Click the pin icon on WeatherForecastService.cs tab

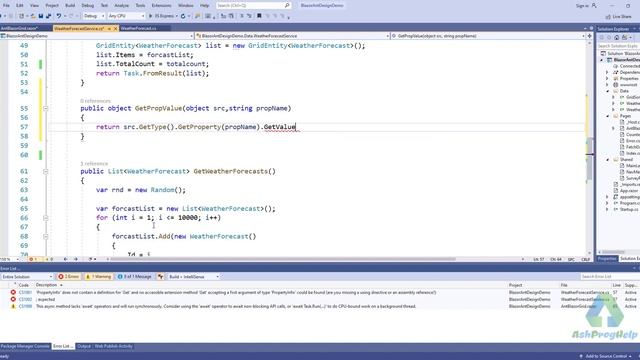109,29
